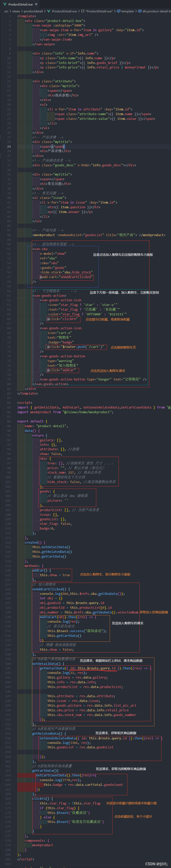Image resolution: width=171 pixels, height=868 pixels.
Task: Click line number 84 at script tag
Action: click(x=9, y=403)
